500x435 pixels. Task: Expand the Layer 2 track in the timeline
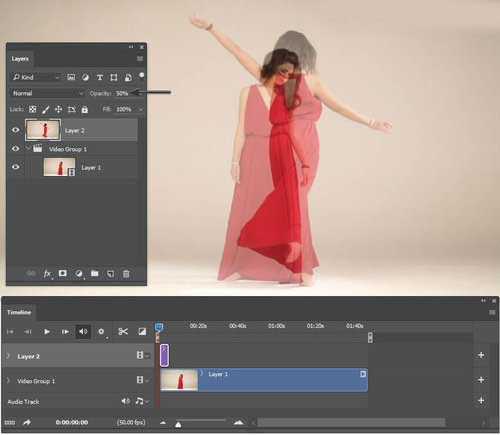(8, 356)
